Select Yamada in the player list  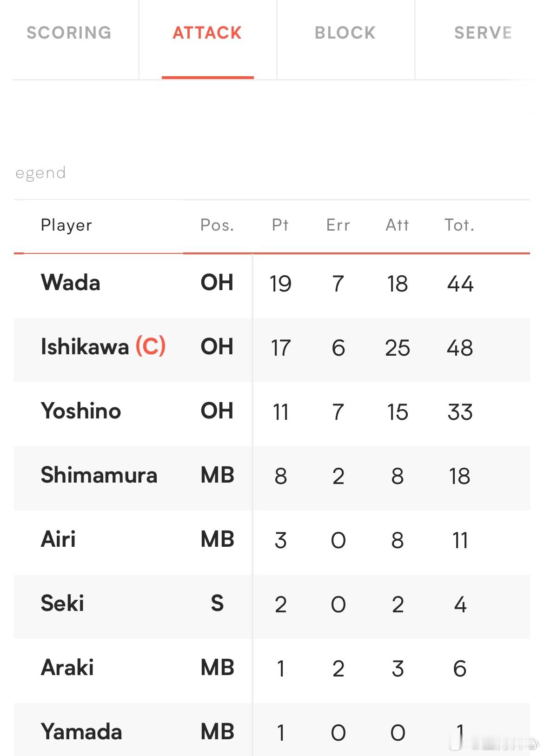[x=81, y=732]
